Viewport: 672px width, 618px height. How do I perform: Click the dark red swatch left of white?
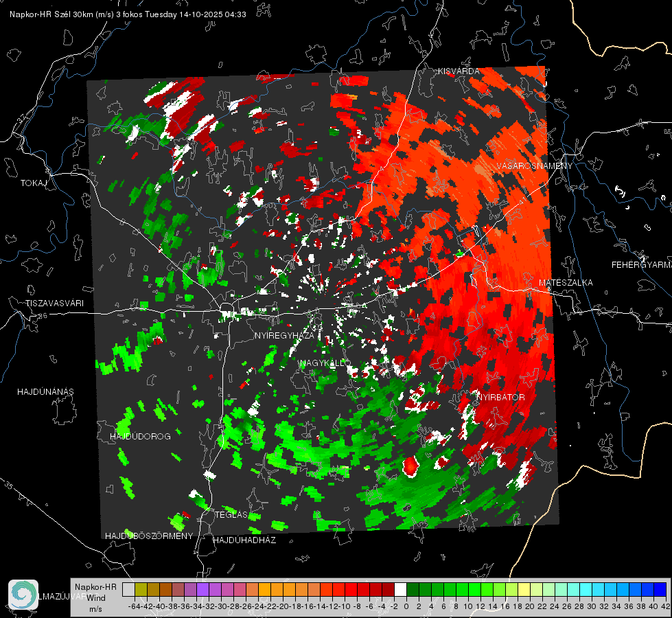[x=388, y=589]
